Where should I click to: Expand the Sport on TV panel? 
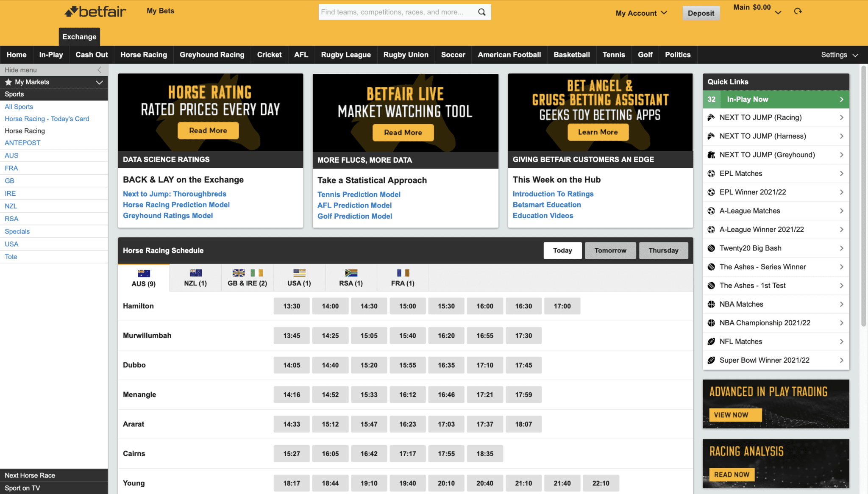[x=54, y=488]
